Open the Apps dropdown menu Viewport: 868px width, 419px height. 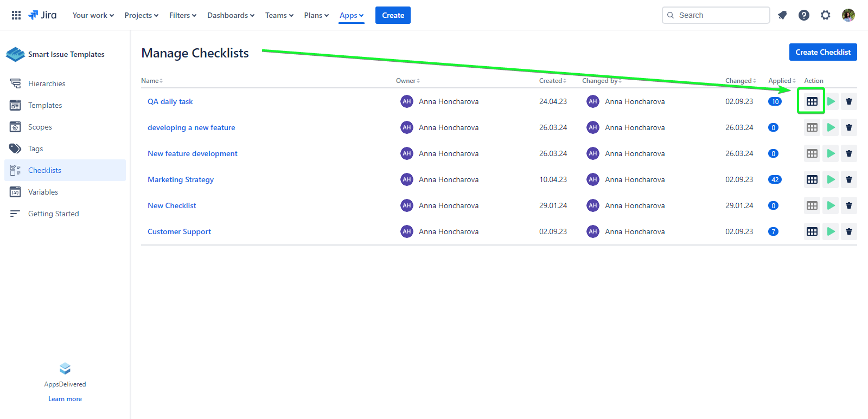[x=351, y=15]
